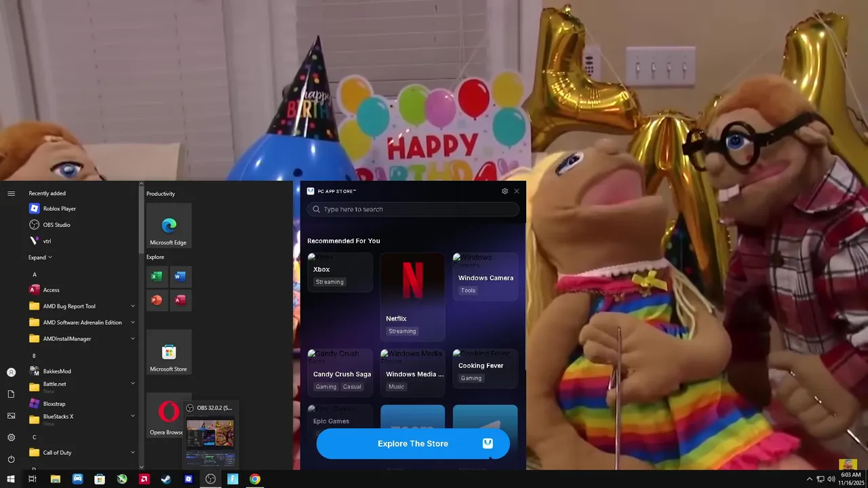Open Settings gear in Start sidebar

click(x=11, y=437)
